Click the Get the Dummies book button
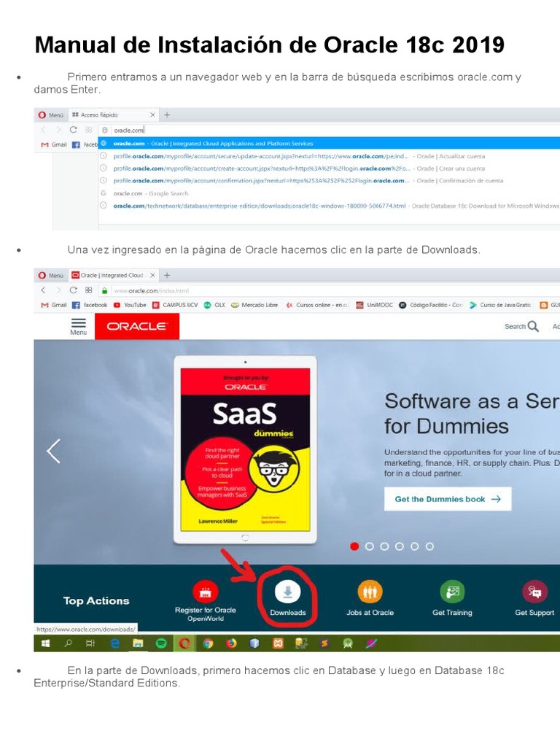 pyautogui.click(x=448, y=499)
